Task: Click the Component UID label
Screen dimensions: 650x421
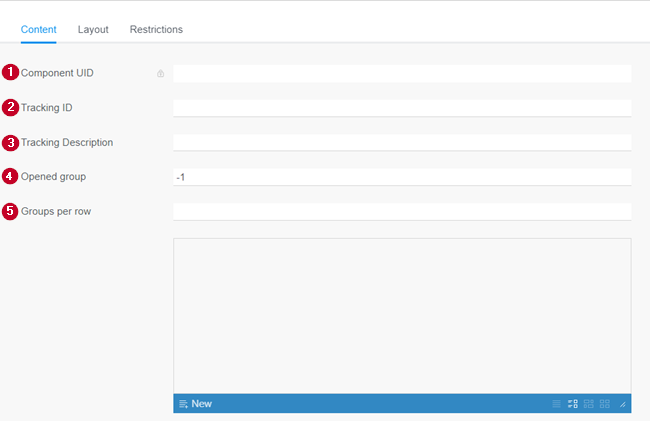Action: click(57, 73)
